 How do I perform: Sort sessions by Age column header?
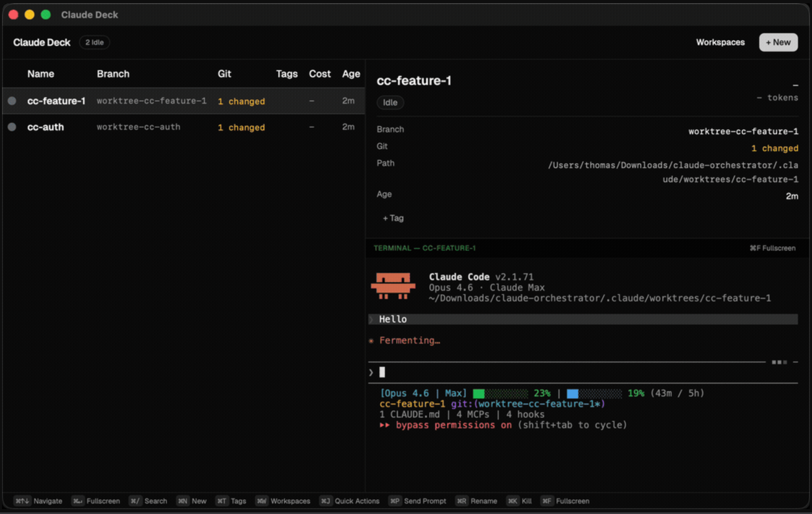[351, 74]
